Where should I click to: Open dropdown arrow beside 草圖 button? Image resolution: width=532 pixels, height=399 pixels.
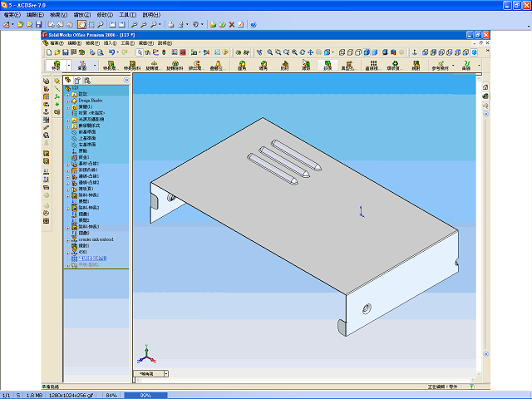(x=95, y=65)
